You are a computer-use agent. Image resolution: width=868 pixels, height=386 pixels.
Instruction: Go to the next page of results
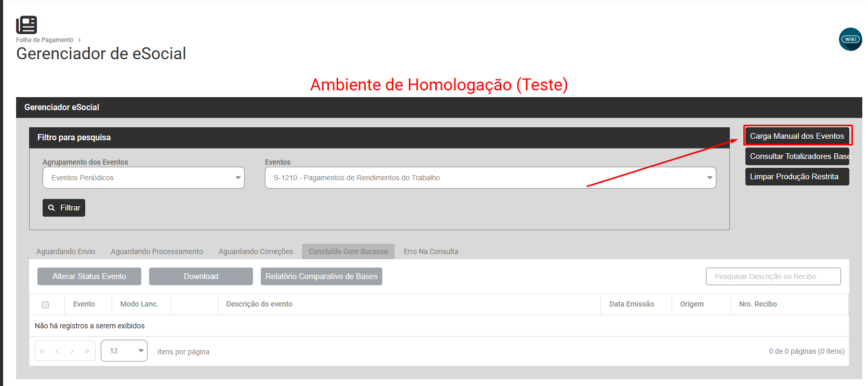[72, 351]
